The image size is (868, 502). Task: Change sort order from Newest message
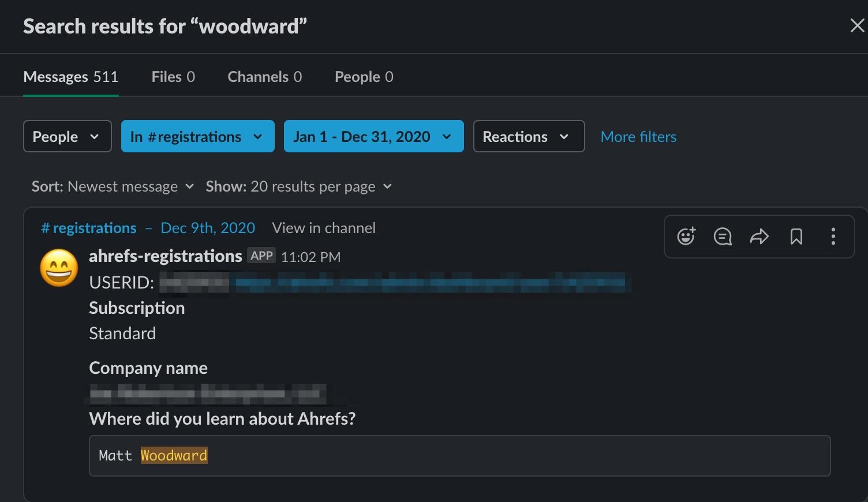[x=113, y=186]
